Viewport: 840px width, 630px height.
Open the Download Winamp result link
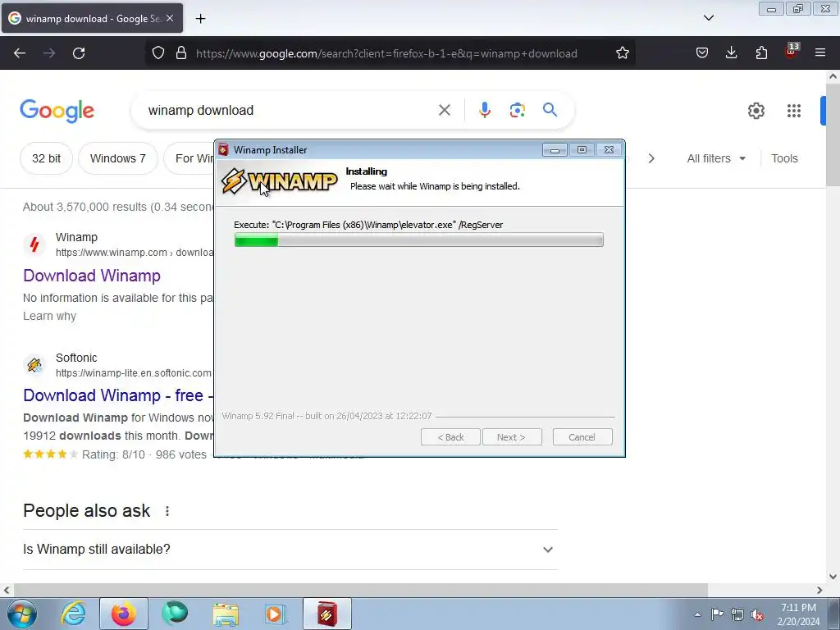pos(92,276)
